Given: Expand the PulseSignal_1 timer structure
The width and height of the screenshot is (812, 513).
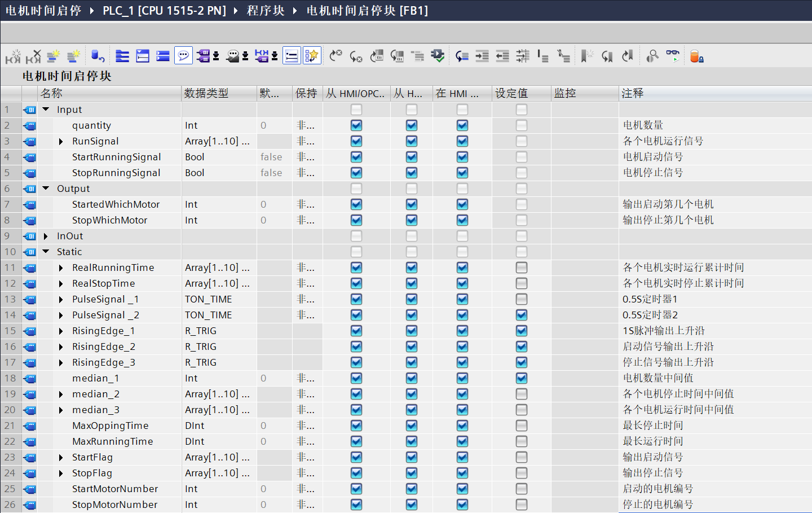Looking at the screenshot, I should pyautogui.click(x=61, y=299).
